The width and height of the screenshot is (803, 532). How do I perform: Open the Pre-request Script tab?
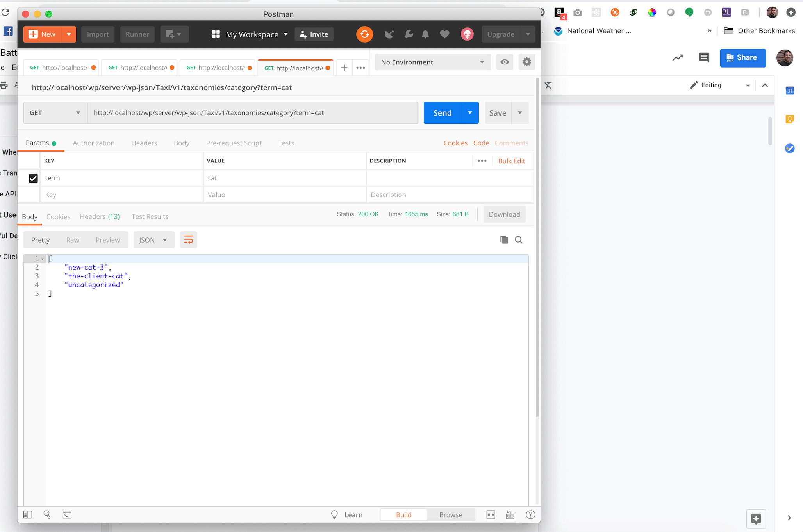coord(234,143)
